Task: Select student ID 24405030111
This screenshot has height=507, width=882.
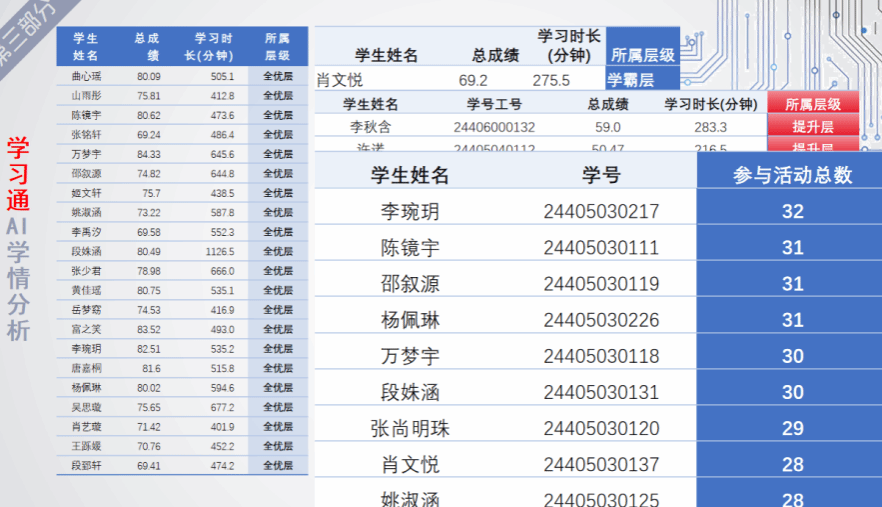Action: click(601, 248)
